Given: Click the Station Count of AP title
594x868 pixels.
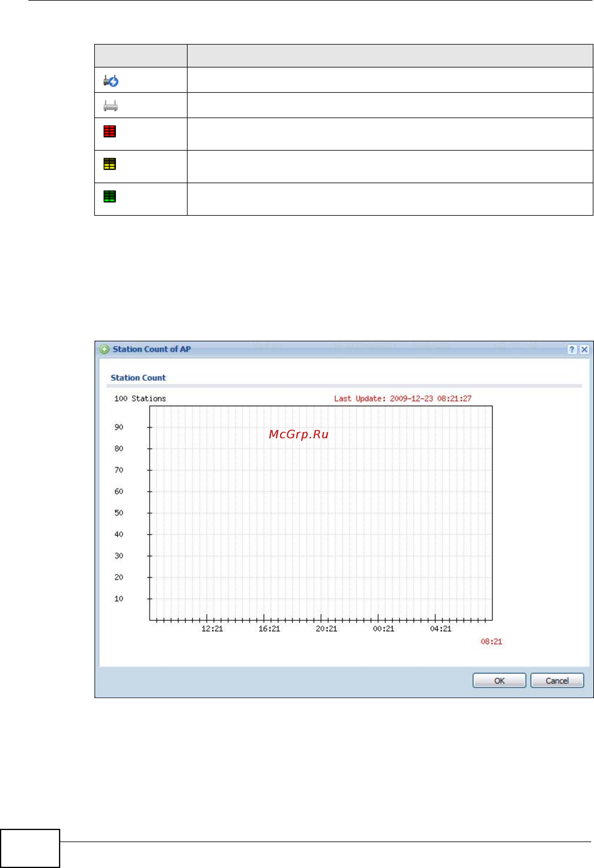Looking at the screenshot, I should click(152, 349).
